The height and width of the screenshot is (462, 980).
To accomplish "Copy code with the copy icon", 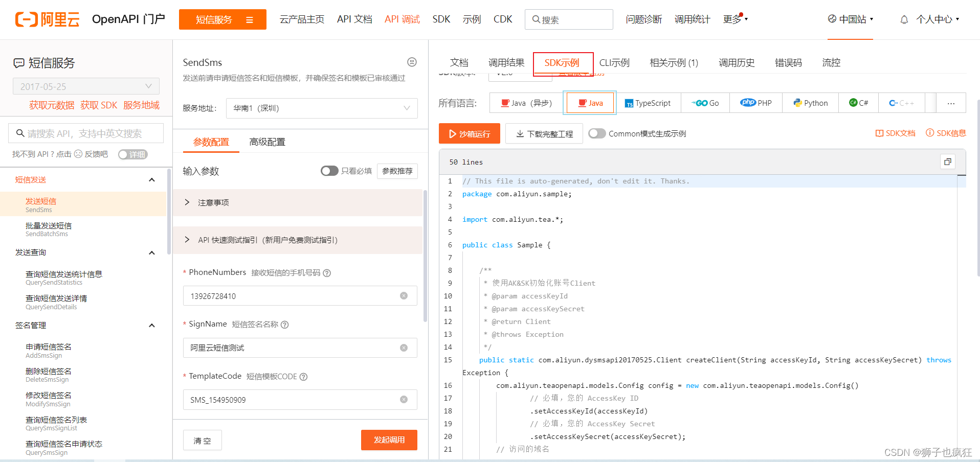I will (x=947, y=161).
